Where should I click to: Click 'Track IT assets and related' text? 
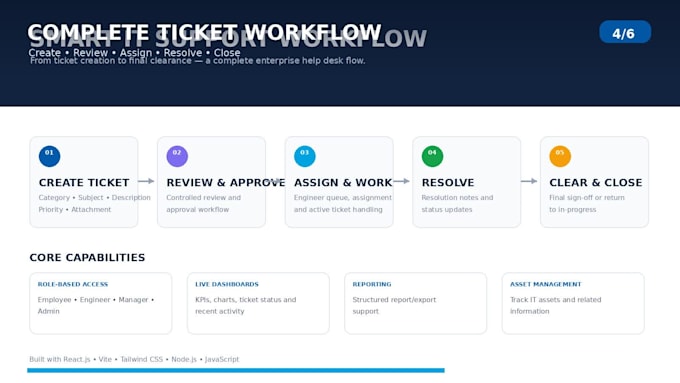[556, 300]
